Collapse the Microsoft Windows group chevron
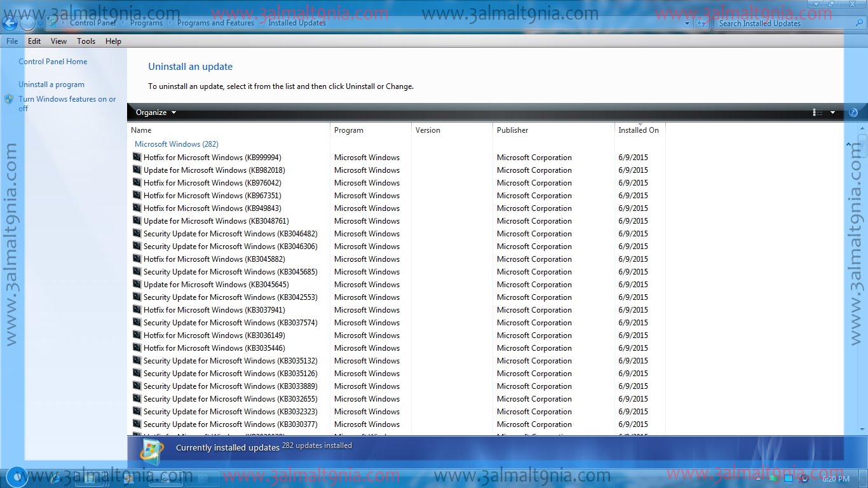 848,145
